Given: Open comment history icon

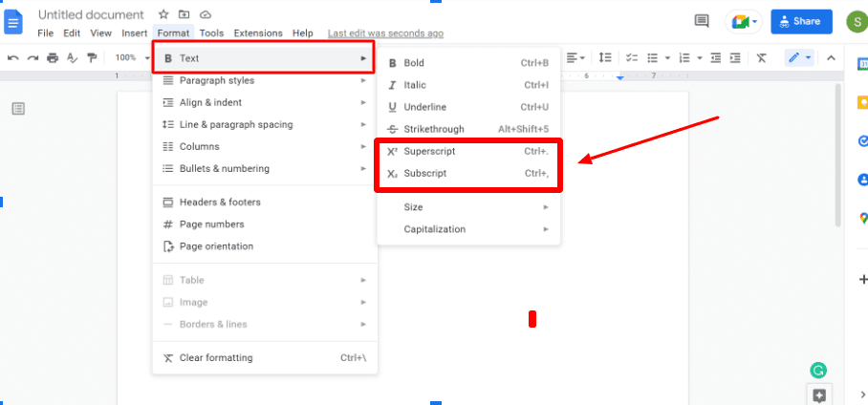Looking at the screenshot, I should (702, 22).
